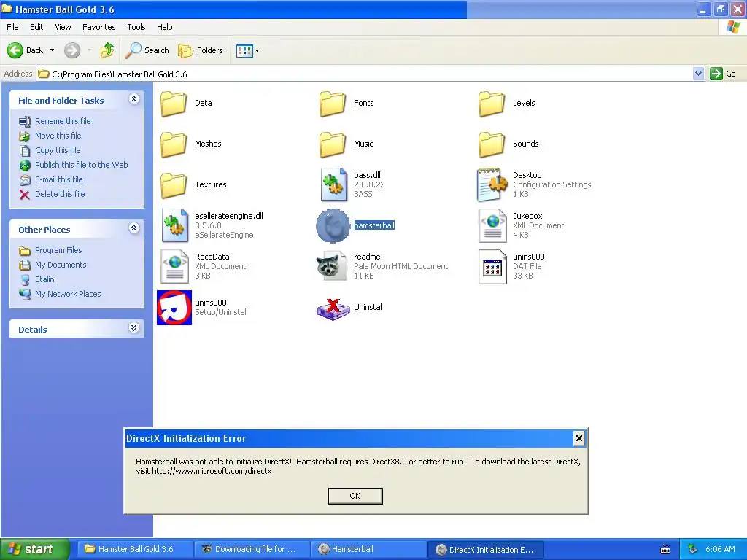
Task: Select the esellerateengine.dll file icon
Action: 174,226
